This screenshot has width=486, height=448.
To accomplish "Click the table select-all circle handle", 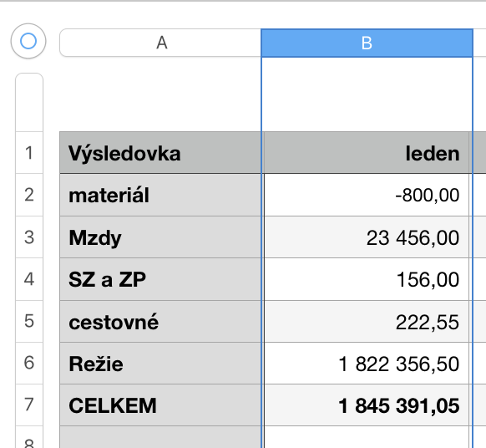I will 28,41.
